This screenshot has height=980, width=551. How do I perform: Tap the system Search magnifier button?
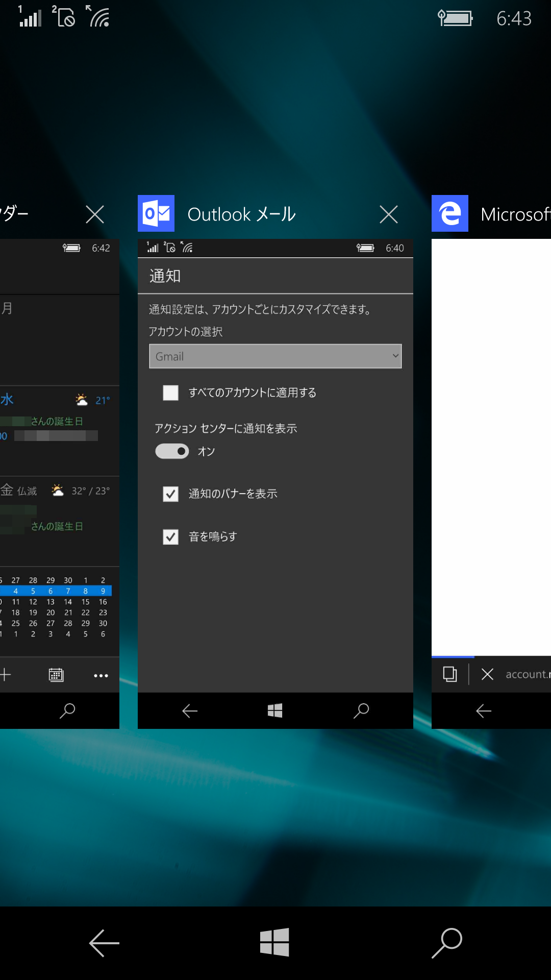(447, 943)
